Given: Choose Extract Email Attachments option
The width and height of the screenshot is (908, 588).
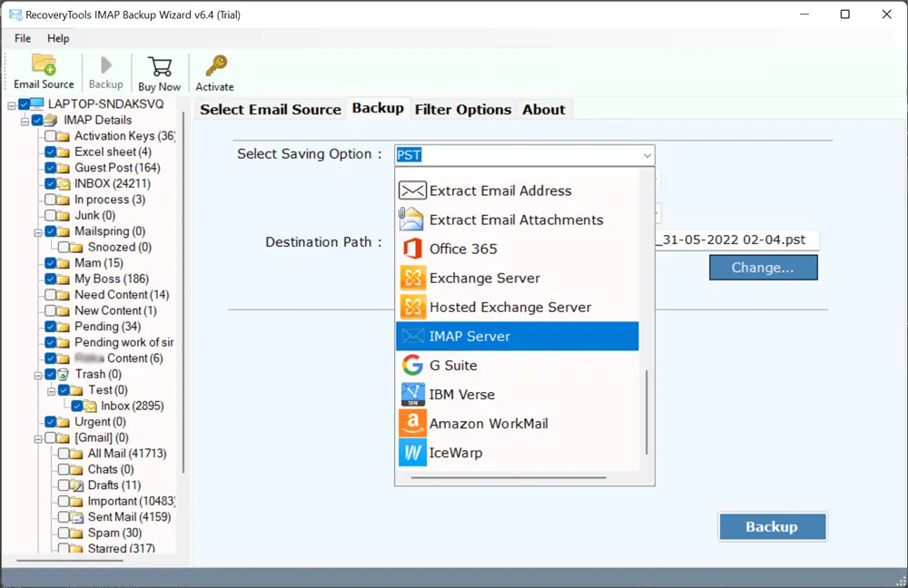Looking at the screenshot, I should (516, 220).
